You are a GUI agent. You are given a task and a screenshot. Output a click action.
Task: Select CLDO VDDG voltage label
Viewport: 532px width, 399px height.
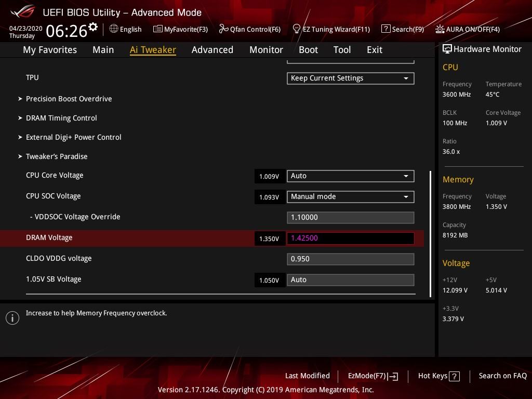(x=59, y=259)
